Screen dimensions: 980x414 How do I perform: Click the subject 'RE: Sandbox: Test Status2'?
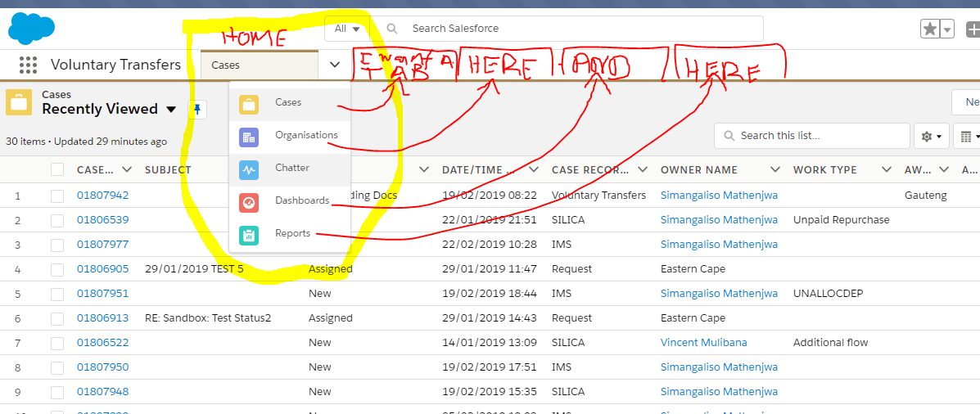point(208,317)
